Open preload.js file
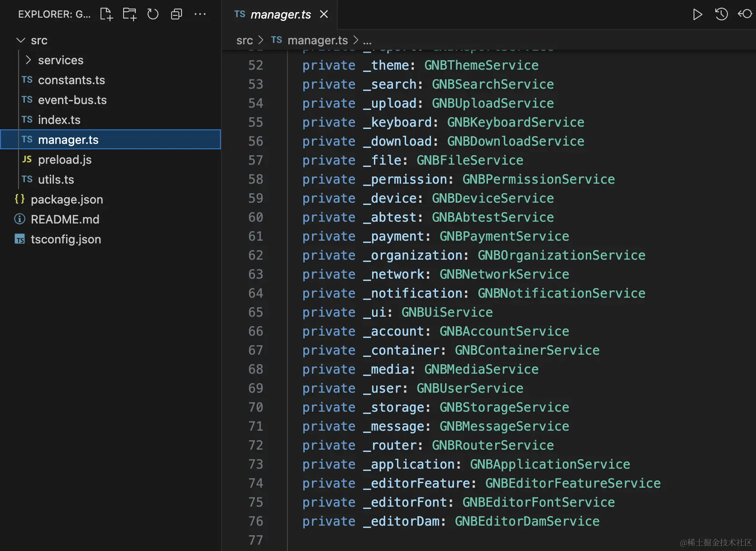Viewport: 756px width, 551px height. (x=65, y=160)
